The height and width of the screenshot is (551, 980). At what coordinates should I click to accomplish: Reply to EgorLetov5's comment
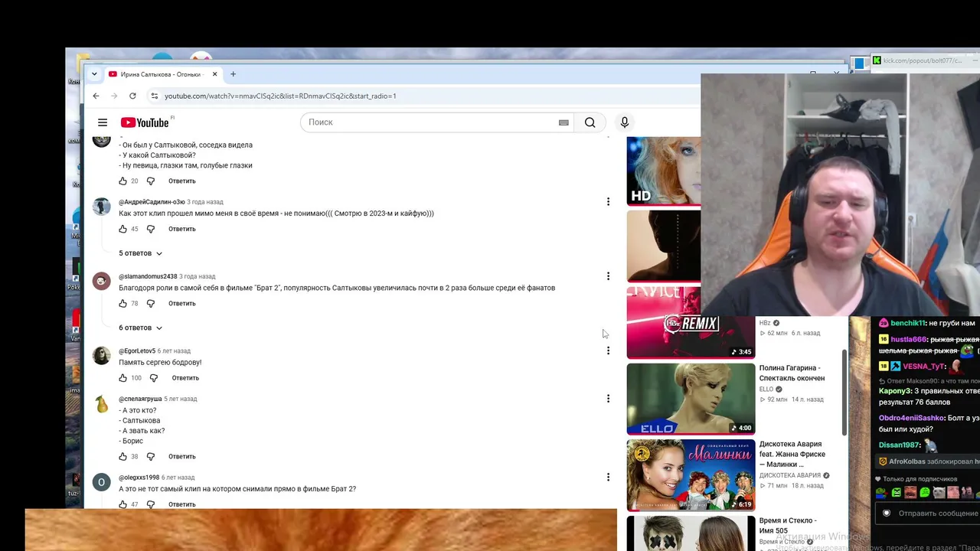click(x=185, y=378)
